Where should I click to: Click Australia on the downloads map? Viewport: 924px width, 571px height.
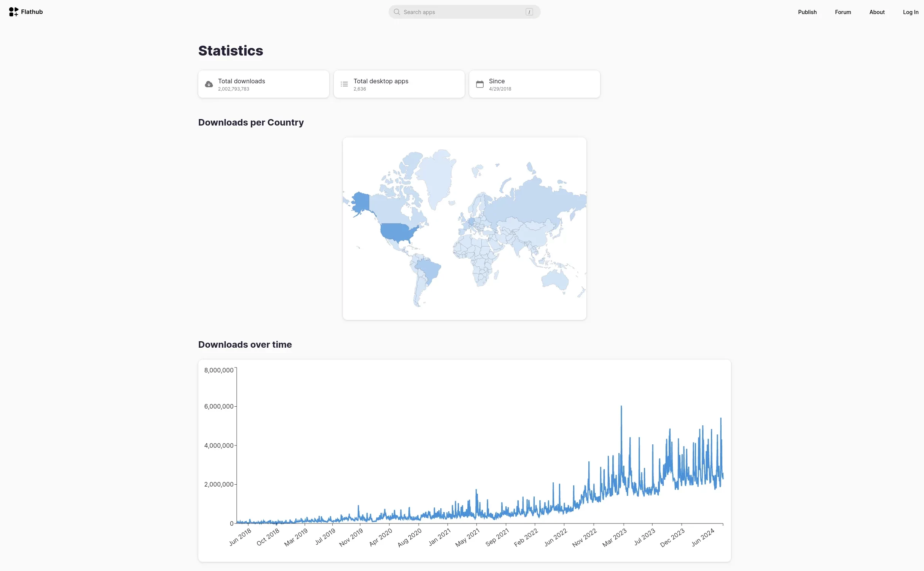pyautogui.click(x=555, y=280)
